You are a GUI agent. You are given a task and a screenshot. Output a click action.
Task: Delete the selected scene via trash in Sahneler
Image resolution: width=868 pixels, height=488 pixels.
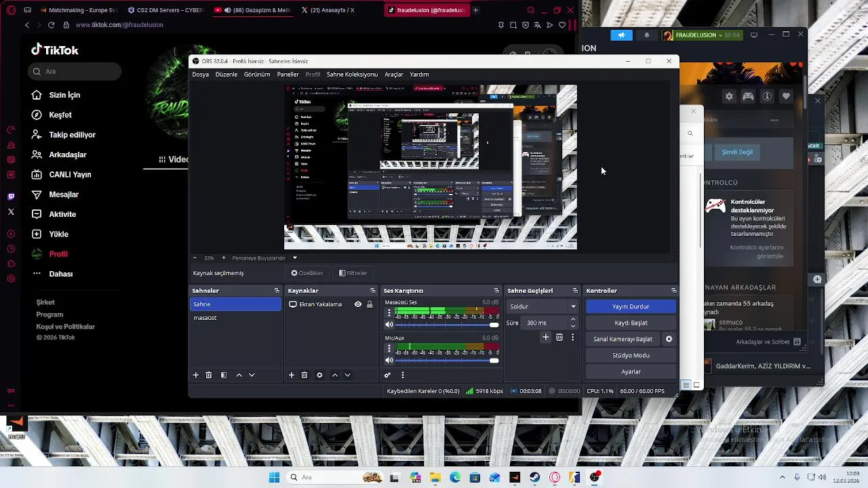[x=209, y=375]
